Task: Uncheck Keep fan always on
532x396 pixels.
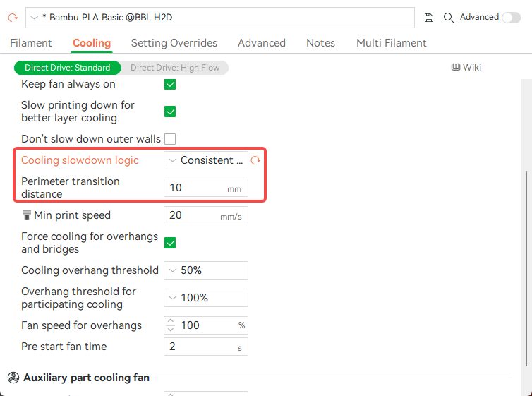Action: (x=170, y=85)
